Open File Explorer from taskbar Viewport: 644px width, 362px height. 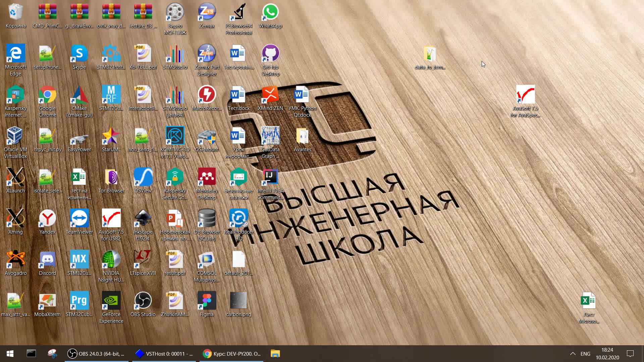coord(275,354)
